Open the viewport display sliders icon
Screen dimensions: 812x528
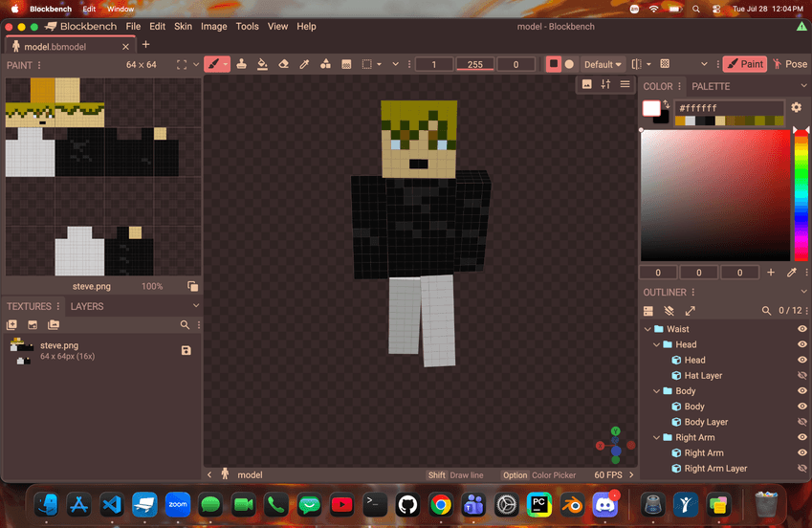(x=606, y=84)
